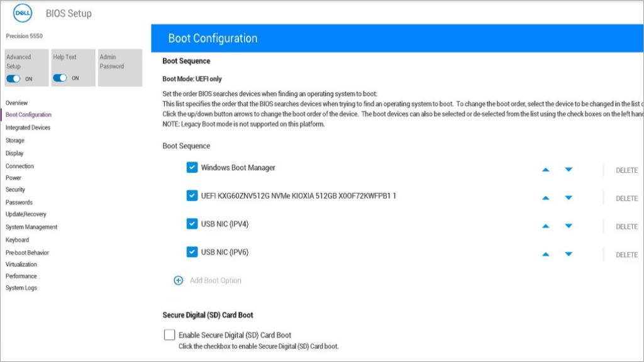Open the Security menu item
644x362 pixels.
(16, 190)
